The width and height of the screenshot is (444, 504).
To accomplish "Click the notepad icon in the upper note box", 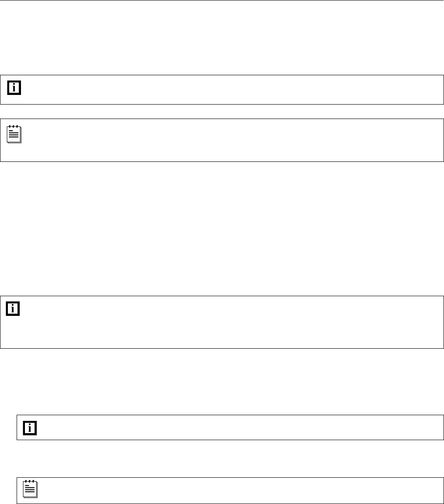I will click(x=14, y=134).
